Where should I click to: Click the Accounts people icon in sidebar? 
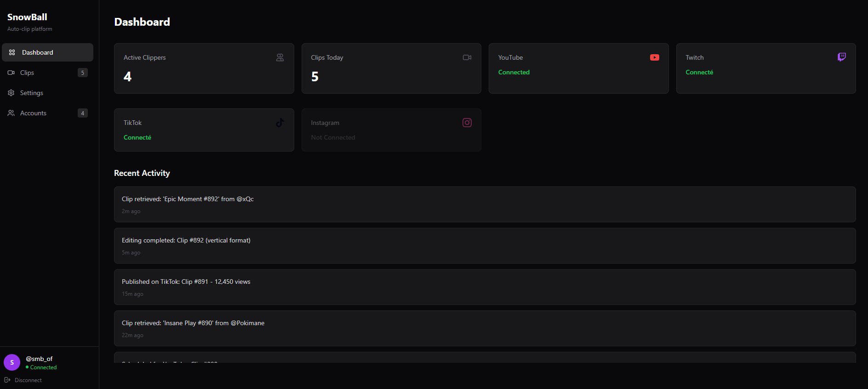(11, 113)
